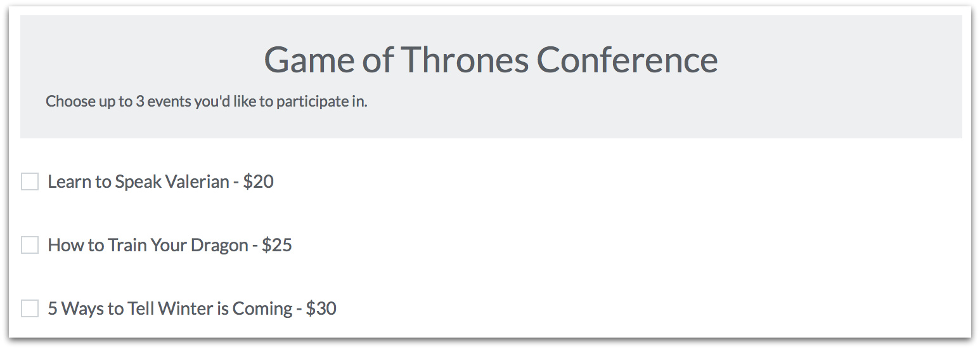This screenshot has width=980, height=349.
Task: Click the word 'Thrones' in the title
Action: 465,60
